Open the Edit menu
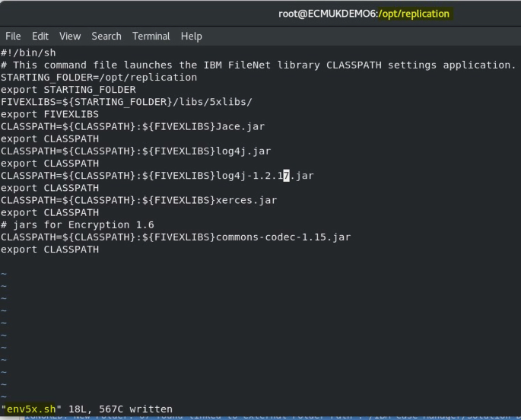The height and width of the screenshot is (420, 521). [40, 36]
